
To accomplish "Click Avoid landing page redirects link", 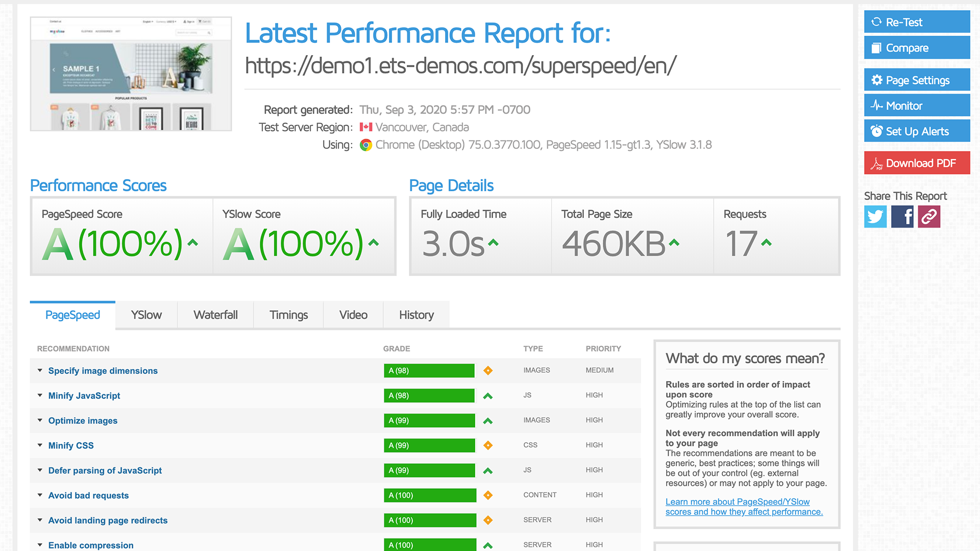I will pos(108,520).
